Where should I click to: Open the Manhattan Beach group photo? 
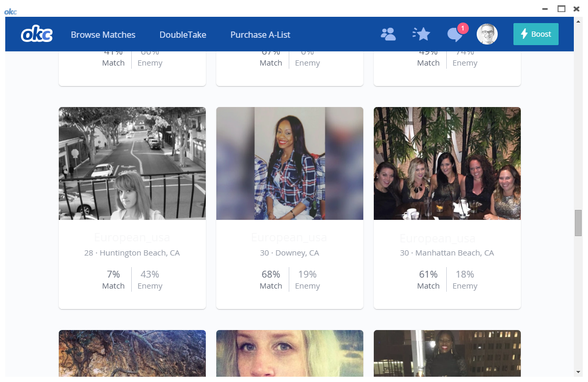[447, 163]
